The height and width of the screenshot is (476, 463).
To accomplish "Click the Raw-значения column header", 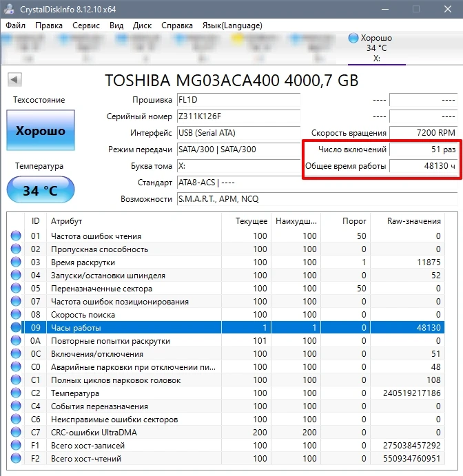I will click(407, 221).
